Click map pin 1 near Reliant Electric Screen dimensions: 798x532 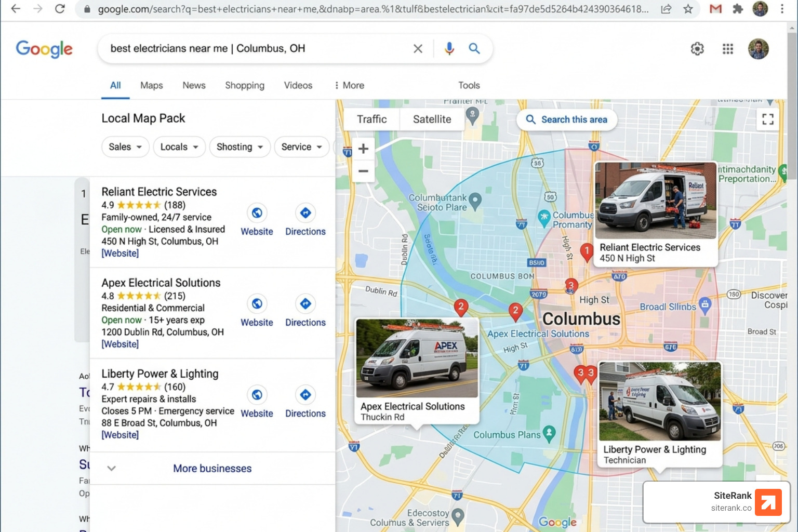pos(587,252)
